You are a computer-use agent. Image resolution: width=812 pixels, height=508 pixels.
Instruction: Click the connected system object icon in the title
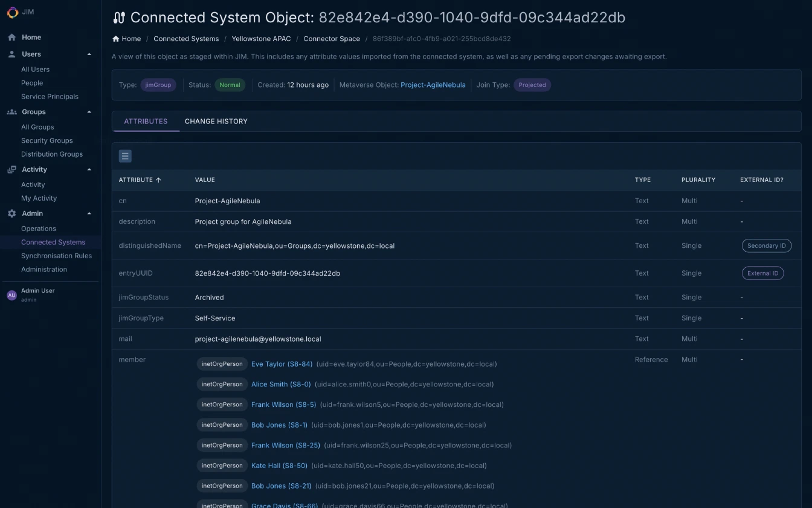coord(118,17)
